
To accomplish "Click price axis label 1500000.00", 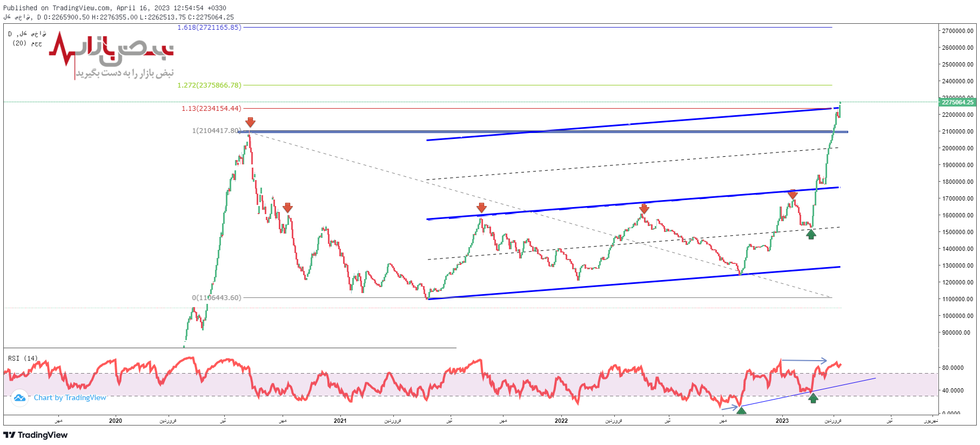I will tap(957, 233).
